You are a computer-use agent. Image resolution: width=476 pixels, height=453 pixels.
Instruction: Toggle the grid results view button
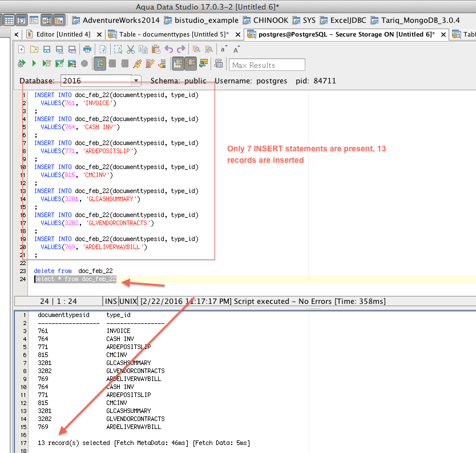(178, 63)
